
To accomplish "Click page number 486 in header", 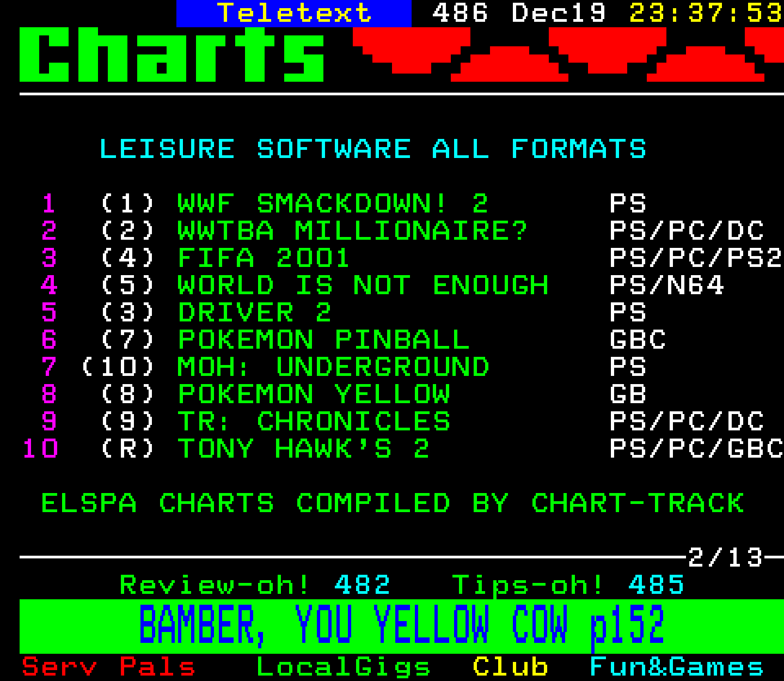I will [x=460, y=13].
